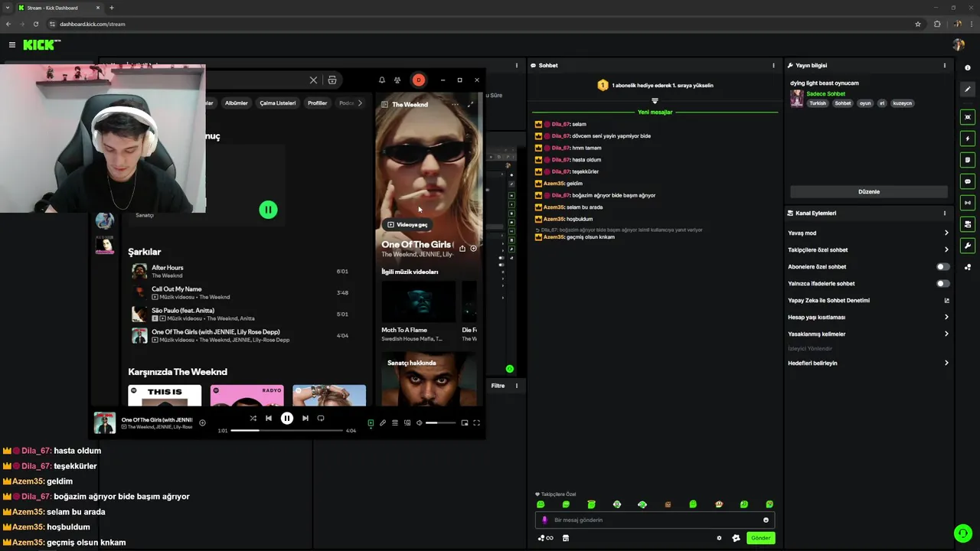Open Sohbet panel three-dot menu

click(x=773, y=65)
